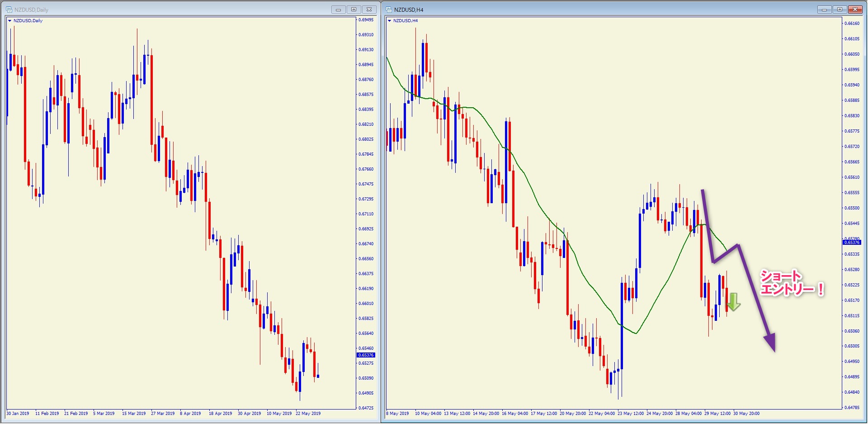The image size is (868, 424).
Task: Click the 17 May 12:00 time on H4 axis
Action: [x=544, y=414]
